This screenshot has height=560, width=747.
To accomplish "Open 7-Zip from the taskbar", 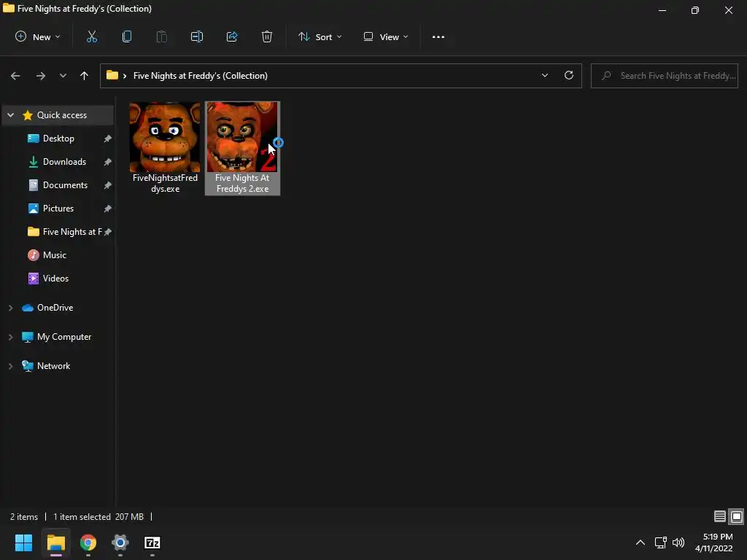I will tap(152, 542).
